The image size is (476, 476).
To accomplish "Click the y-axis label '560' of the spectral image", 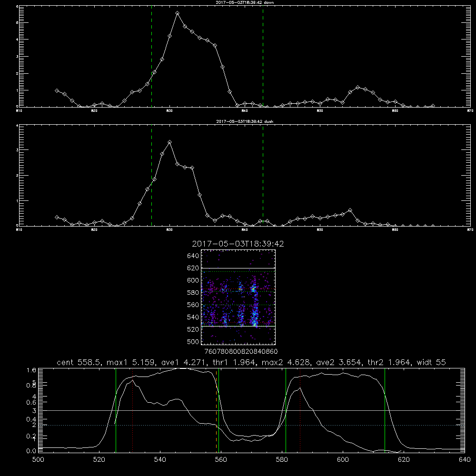I will (x=193, y=305).
